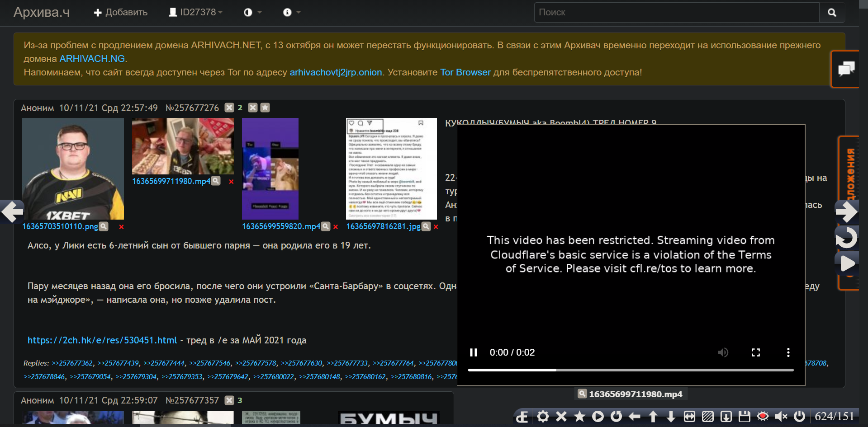The image size is (868, 427).
Task: Click the magnifier search button in top bar
Action: 832,12
